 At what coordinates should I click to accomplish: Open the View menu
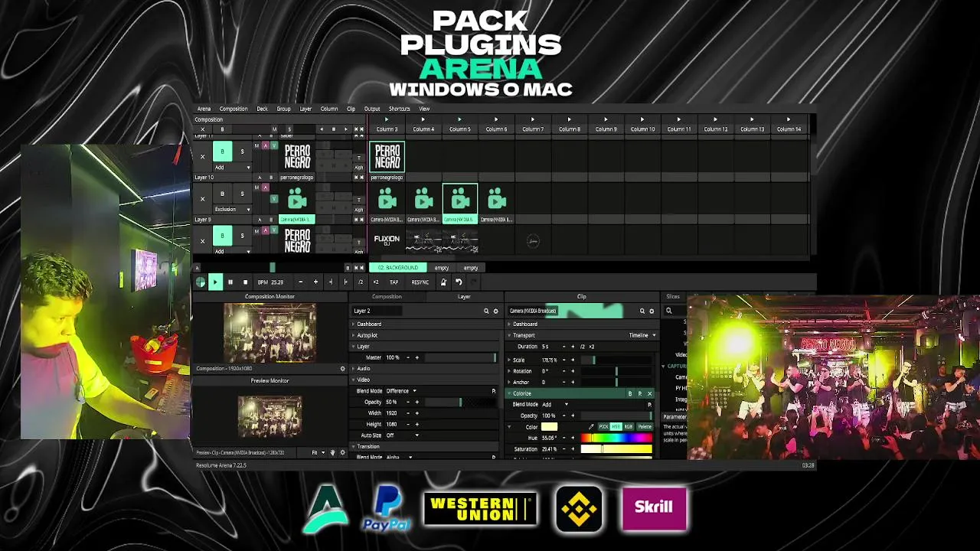pos(424,109)
